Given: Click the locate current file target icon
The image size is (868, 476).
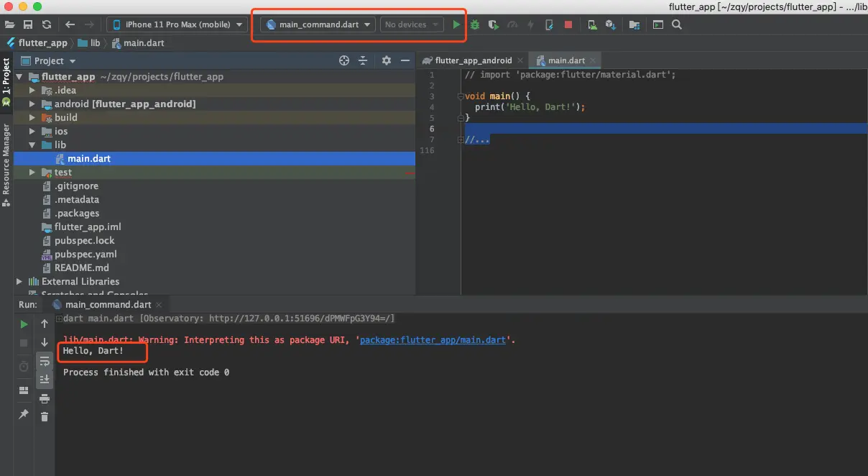Looking at the screenshot, I should (344, 60).
